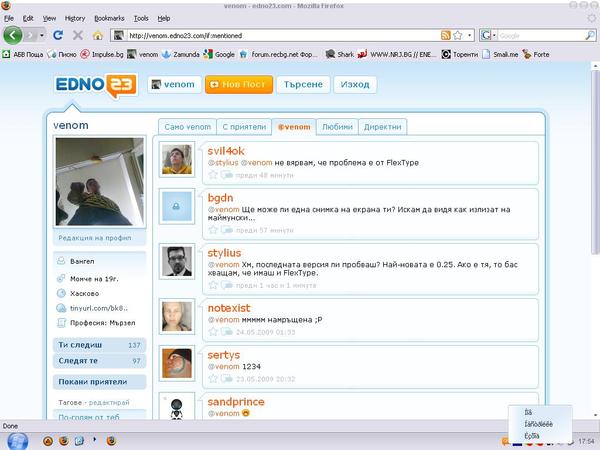Click the Търсене button
Viewport: 600px width, 450px height.
click(x=303, y=84)
